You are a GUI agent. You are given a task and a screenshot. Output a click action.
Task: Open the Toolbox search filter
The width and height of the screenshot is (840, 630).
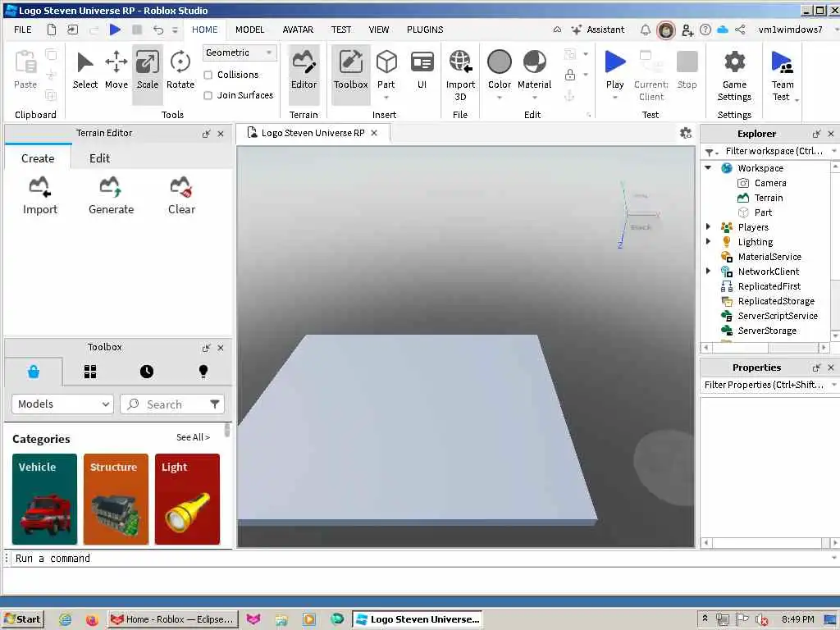click(214, 404)
